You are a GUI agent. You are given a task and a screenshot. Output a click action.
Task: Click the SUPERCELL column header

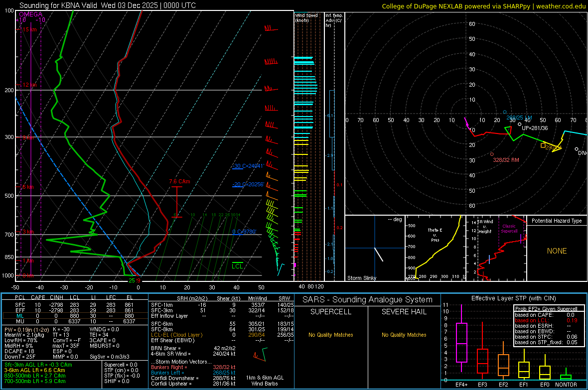[x=331, y=312]
